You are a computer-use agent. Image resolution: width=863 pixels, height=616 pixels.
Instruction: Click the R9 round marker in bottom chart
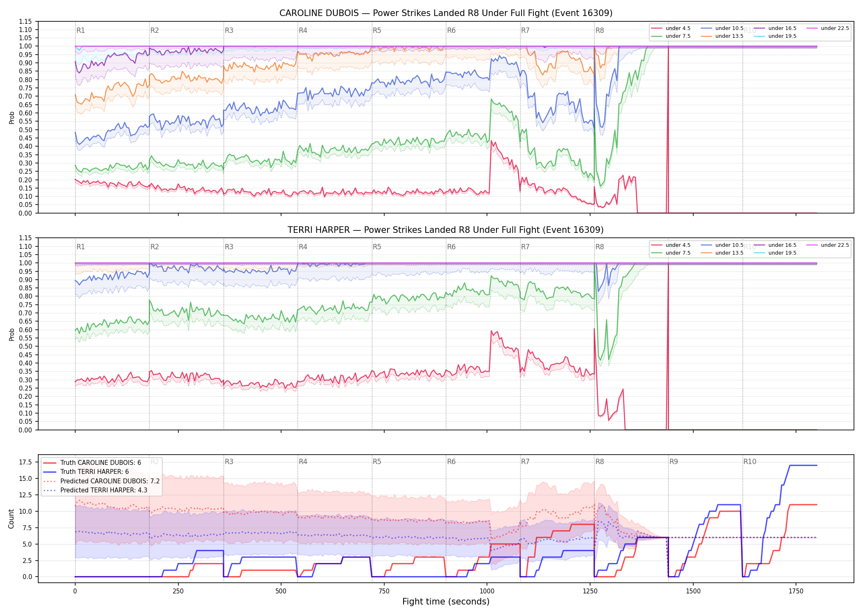pyautogui.click(x=674, y=462)
